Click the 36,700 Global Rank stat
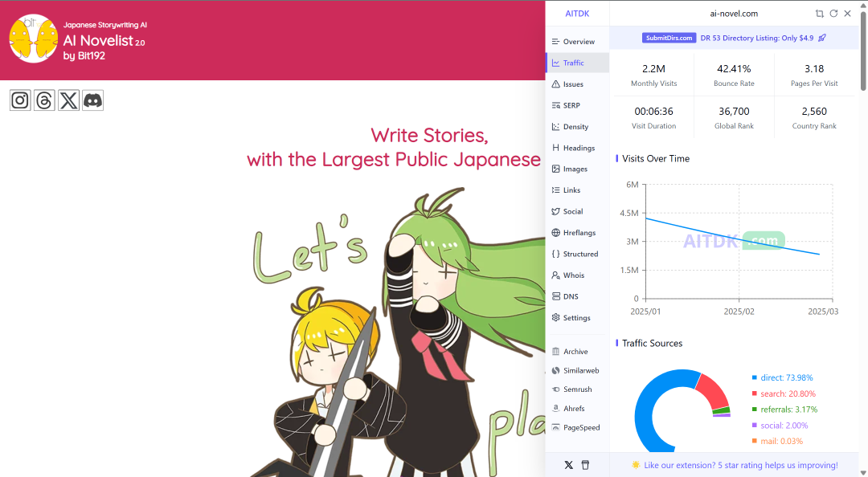Image resolution: width=868 pixels, height=477 pixels. 734,118
